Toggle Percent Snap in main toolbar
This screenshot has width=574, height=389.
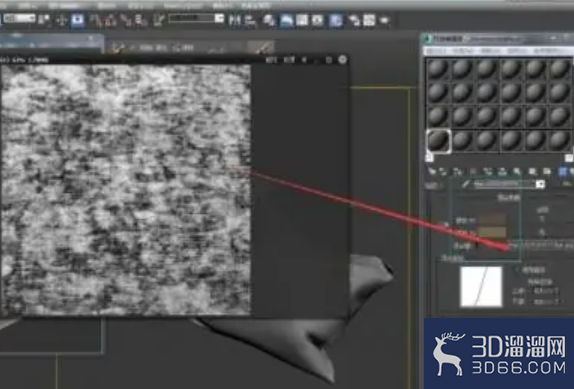pyautogui.click(x=126, y=20)
